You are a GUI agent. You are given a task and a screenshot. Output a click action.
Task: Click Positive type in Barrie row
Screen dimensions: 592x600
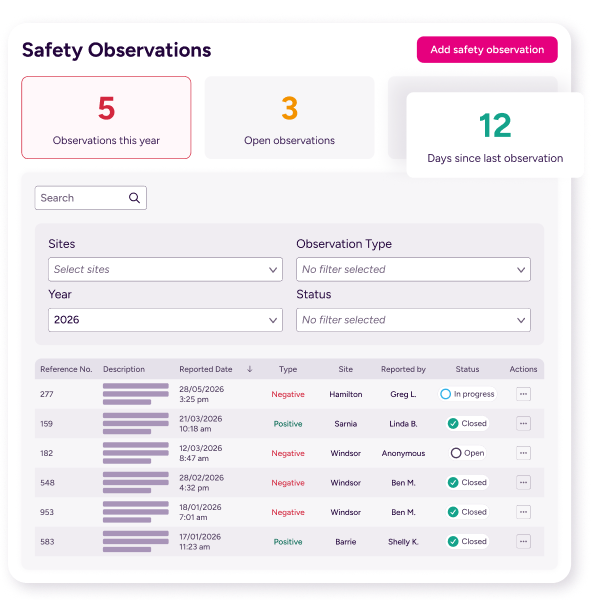click(288, 541)
